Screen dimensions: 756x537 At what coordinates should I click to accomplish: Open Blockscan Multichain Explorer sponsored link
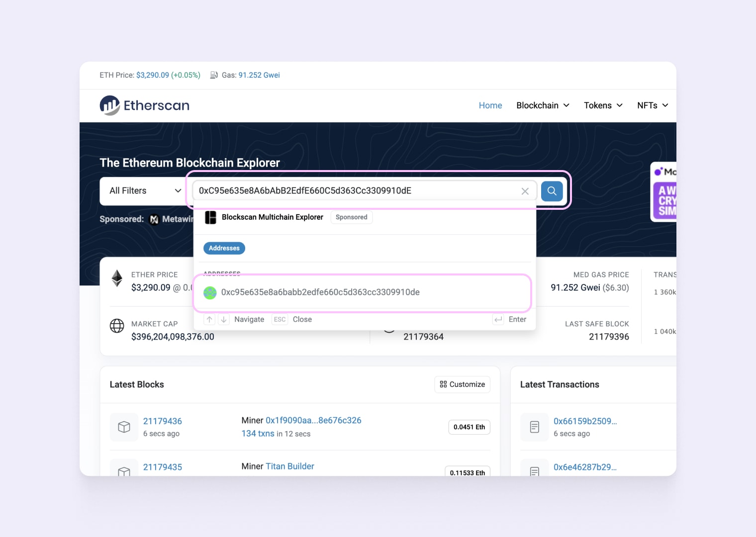tap(273, 217)
